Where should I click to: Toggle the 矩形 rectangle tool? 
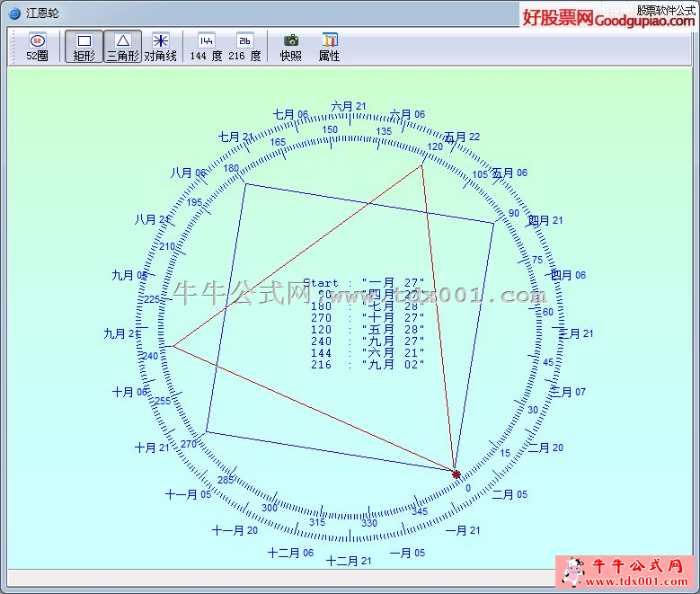(84, 47)
